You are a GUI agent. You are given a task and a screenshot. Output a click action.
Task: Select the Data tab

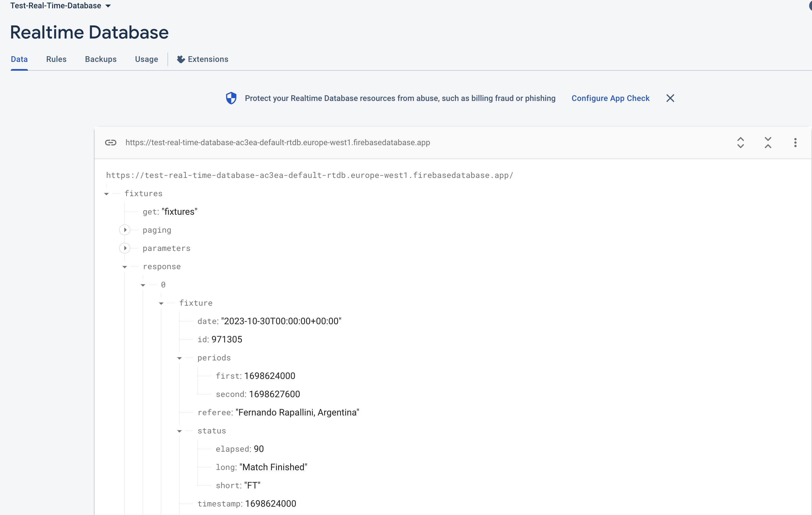click(x=19, y=59)
